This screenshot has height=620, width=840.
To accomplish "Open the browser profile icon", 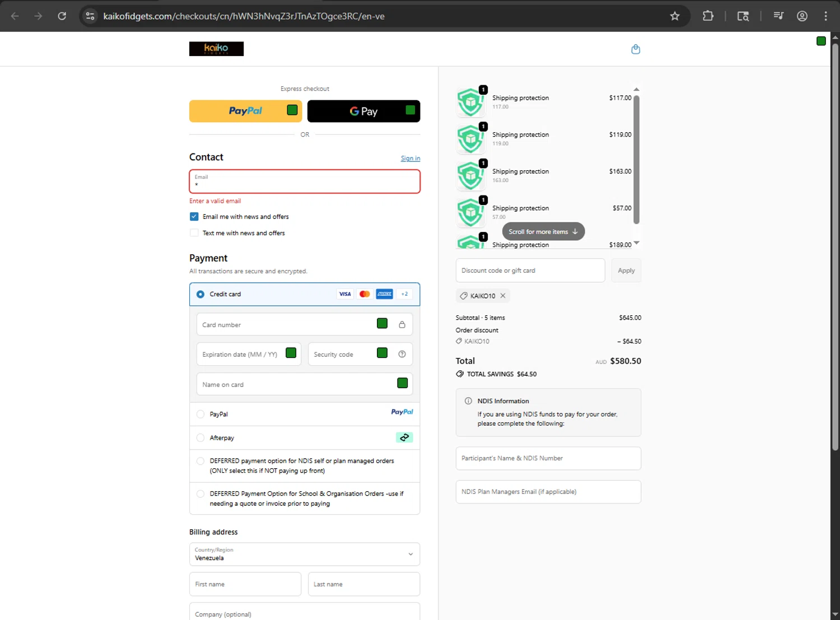I will click(802, 16).
